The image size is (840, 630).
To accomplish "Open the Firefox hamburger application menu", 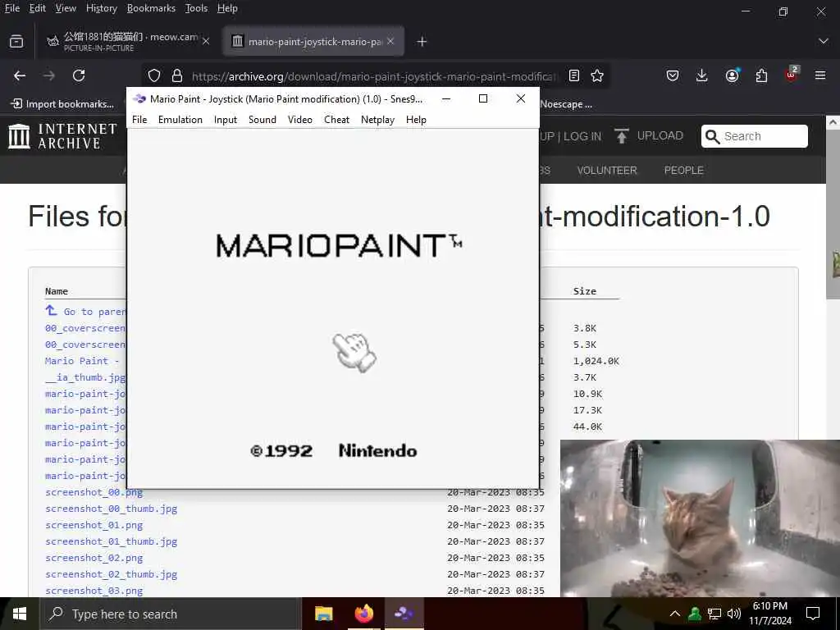I will [820, 75].
